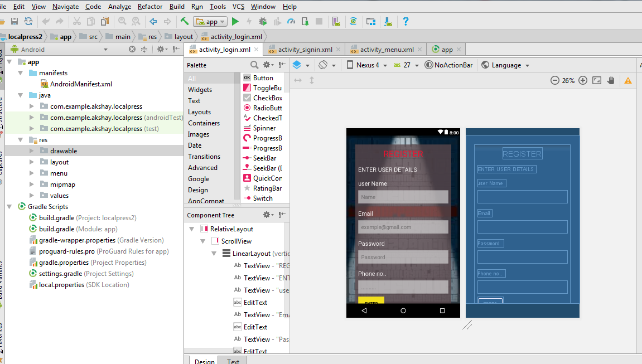Screen dimensions: 642x364
Task: Zoom in on the design preview
Action: [583, 80]
